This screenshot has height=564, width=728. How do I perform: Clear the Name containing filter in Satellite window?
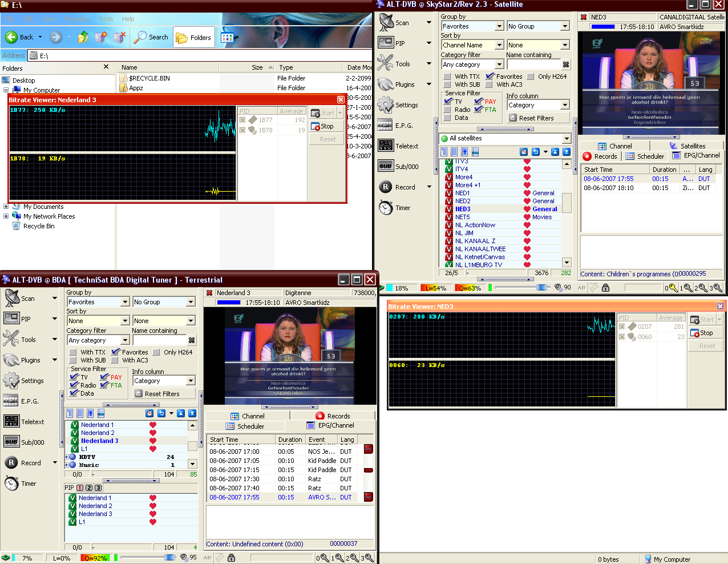(566, 65)
